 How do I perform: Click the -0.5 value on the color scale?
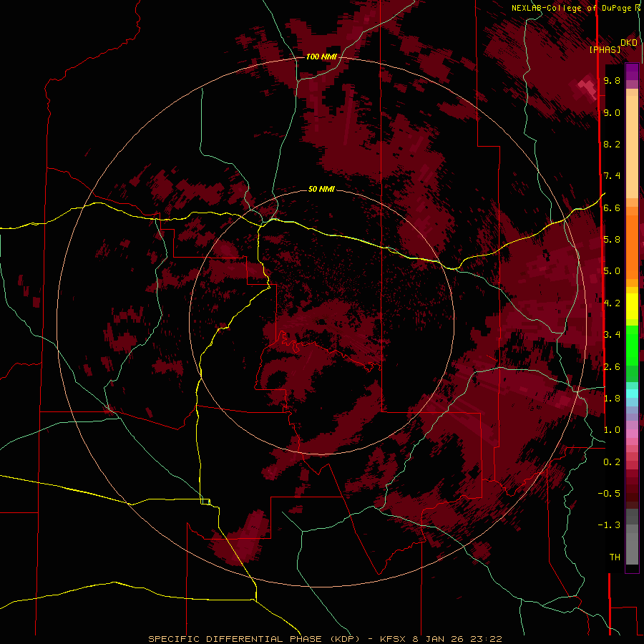pyautogui.click(x=609, y=494)
